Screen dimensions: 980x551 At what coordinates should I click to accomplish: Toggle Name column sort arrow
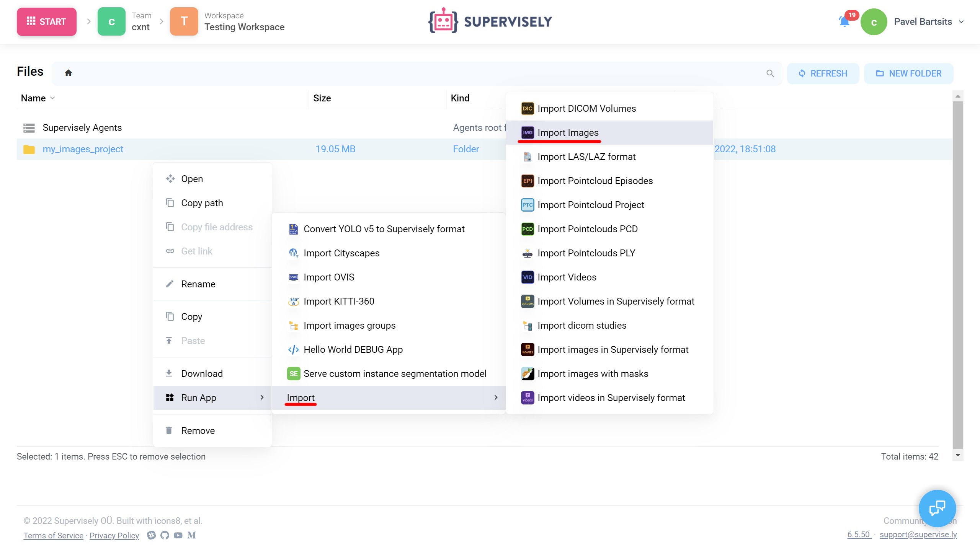click(53, 98)
